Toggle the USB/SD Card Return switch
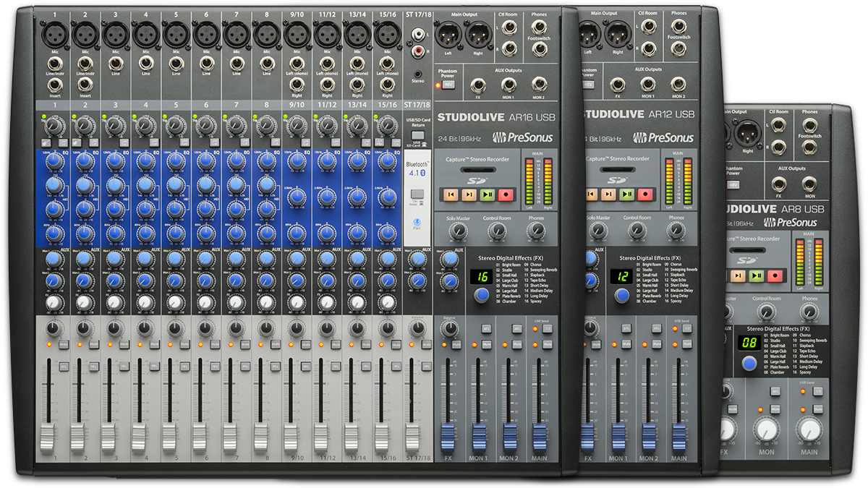 (417, 134)
